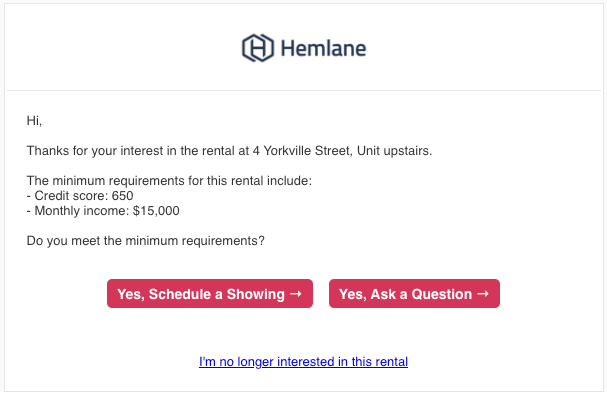Click the word 'Showing' on the red button
The width and height of the screenshot is (607, 396).
point(255,294)
